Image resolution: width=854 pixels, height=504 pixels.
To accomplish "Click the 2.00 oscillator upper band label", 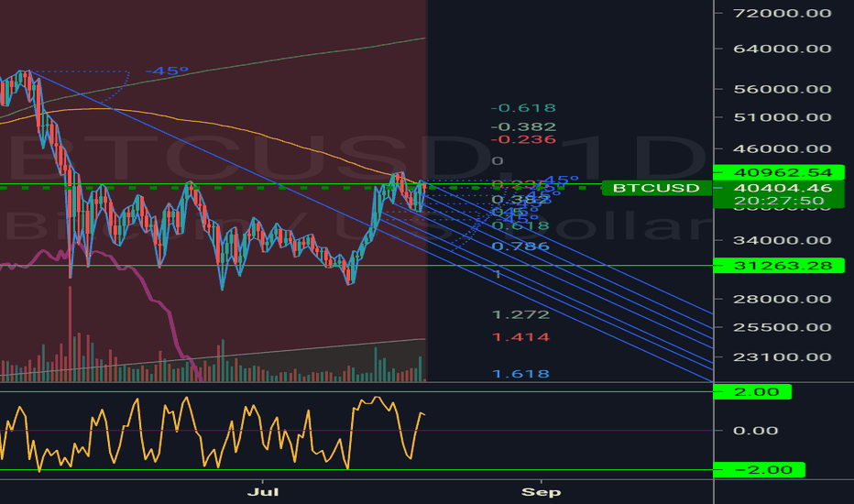I will [752, 392].
